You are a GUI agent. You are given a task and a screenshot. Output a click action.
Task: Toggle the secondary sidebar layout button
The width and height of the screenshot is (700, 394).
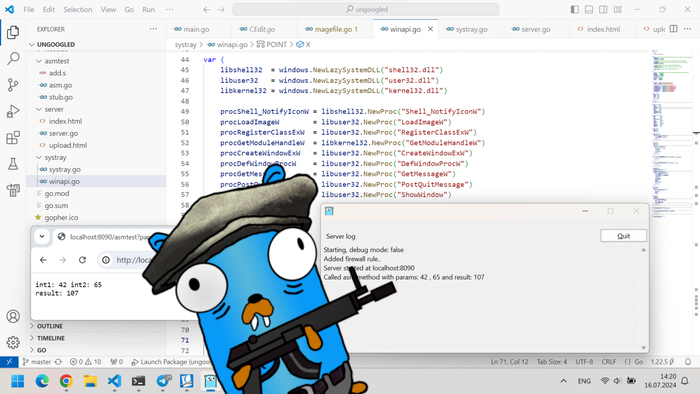click(603, 9)
